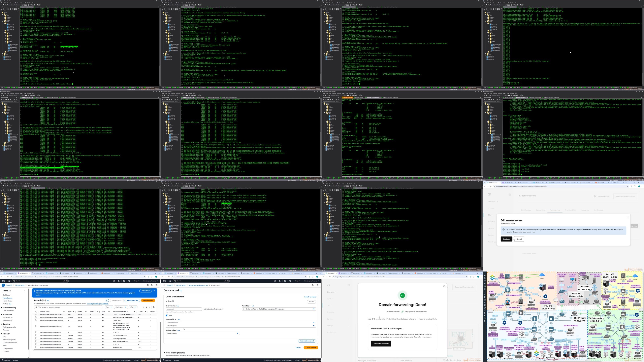Select all records with the header checkbox
644x362 pixels.
coord(36,312)
